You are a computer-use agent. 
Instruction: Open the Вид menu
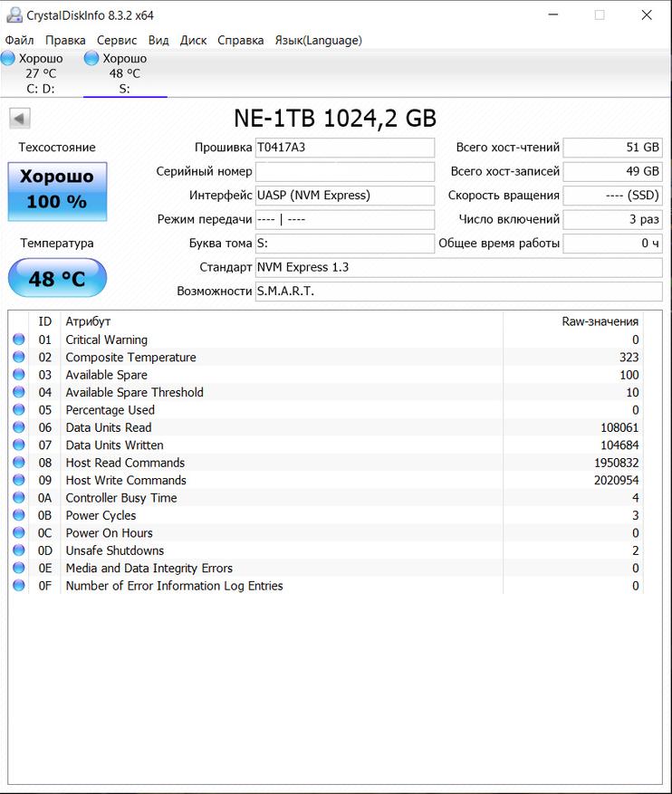pyautogui.click(x=158, y=40)
